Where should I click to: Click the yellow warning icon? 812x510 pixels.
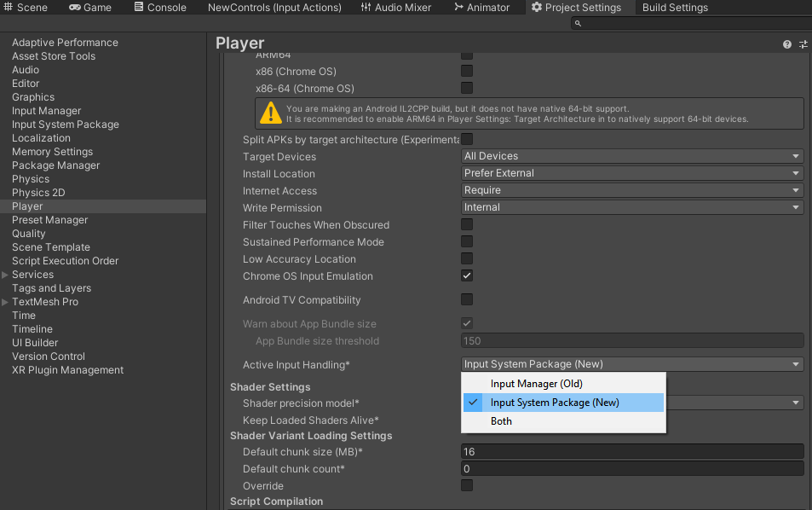271,113
